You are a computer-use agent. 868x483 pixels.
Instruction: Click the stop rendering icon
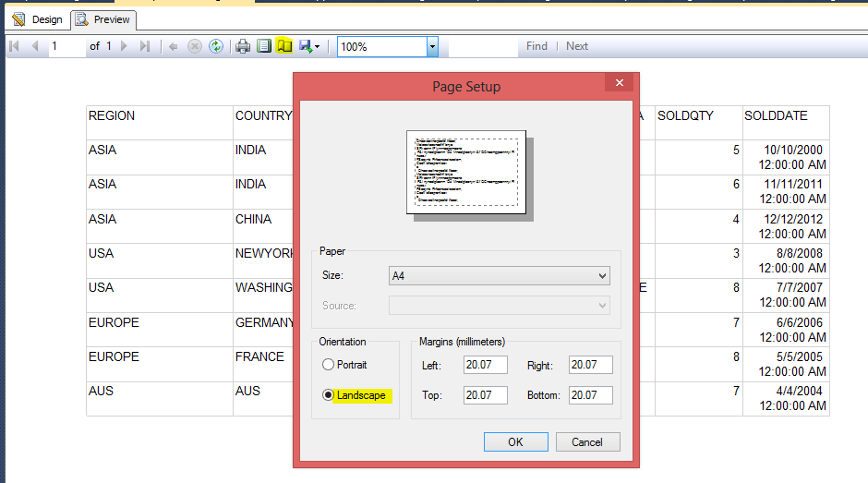coord(194,46)
